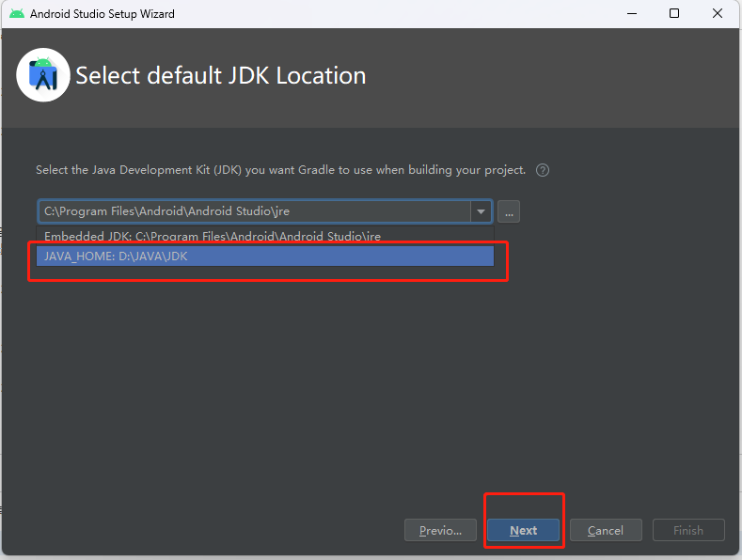Choose JAVA_HOME: D:\JAVA\JDK from the list
742x560 pixels.
pyautogui.click(x=117, y=256)
